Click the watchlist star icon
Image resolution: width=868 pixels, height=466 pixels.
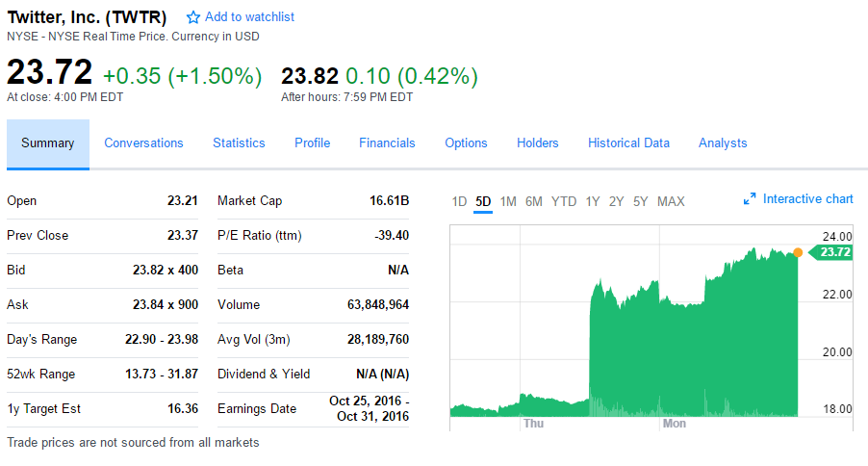192,17
